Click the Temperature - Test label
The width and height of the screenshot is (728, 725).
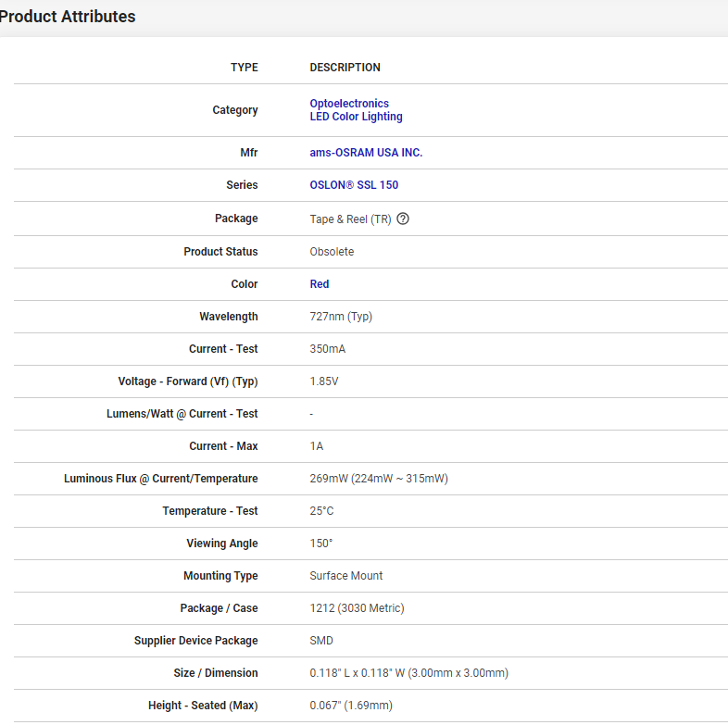point(210,511)
